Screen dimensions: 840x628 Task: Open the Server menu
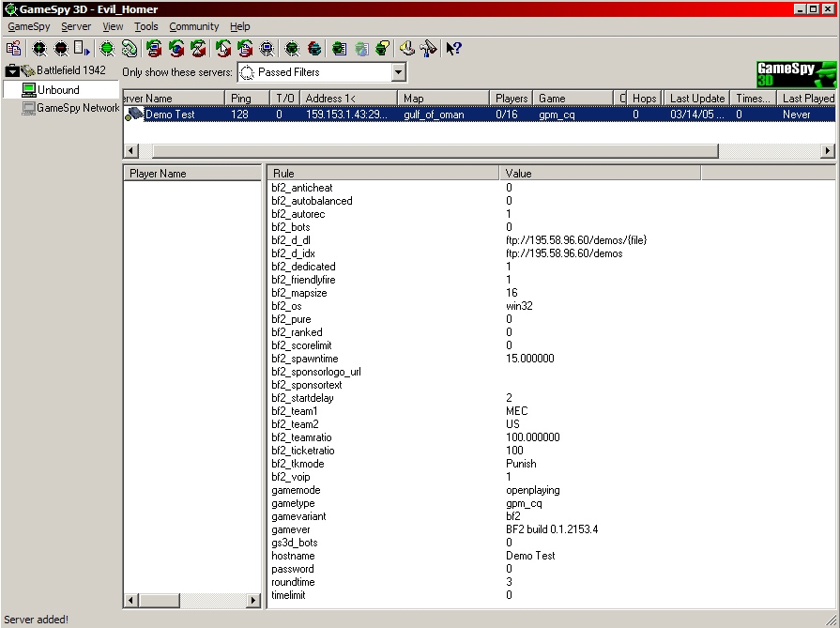pyautogui.click(x=76, y=27)
